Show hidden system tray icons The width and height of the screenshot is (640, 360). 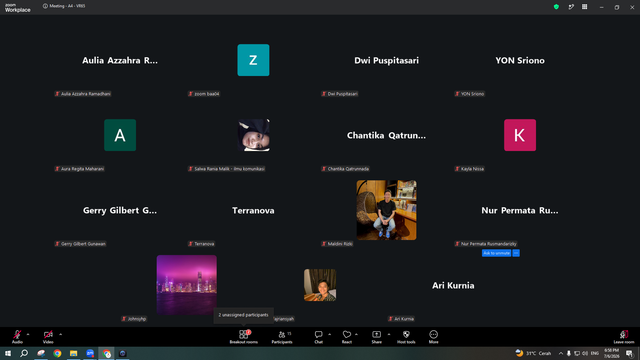click(561, 353)
